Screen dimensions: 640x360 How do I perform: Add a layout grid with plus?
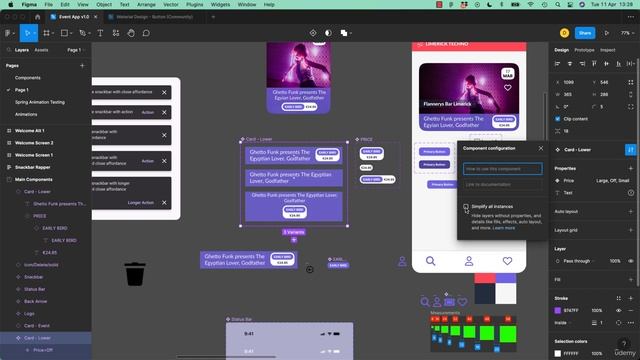(x=631, y=230)
